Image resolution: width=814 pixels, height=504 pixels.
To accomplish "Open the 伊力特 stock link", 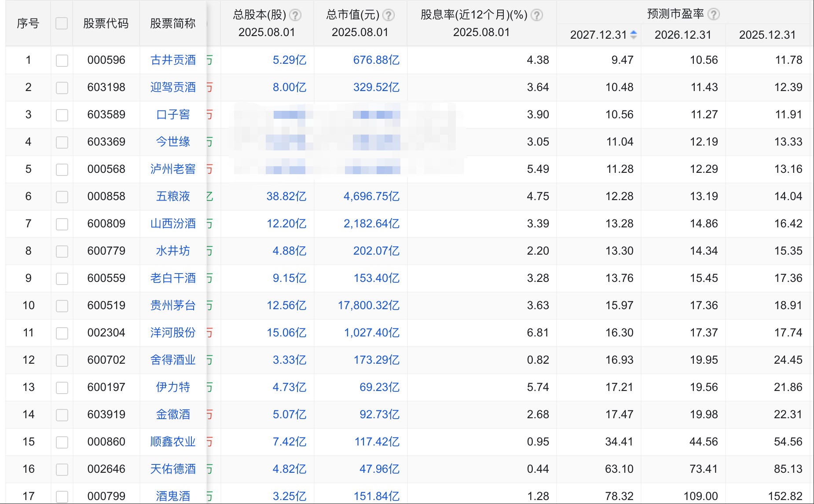I will 173,387.
